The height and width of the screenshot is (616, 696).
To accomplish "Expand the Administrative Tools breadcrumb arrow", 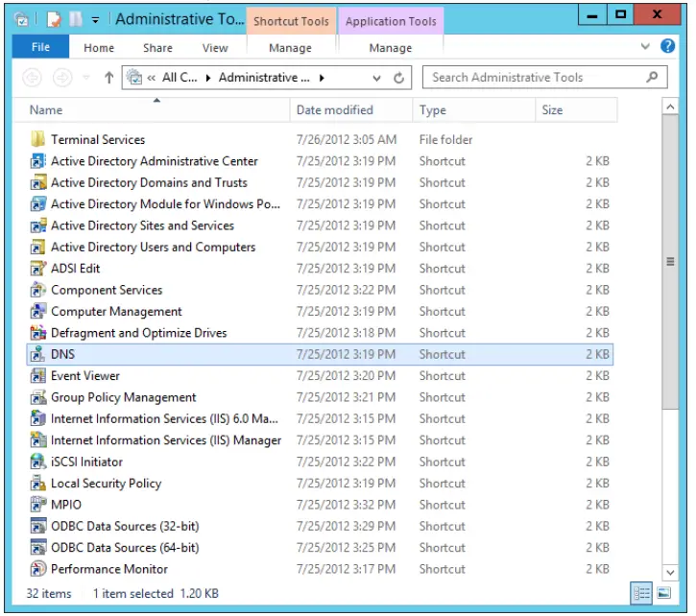I will pos(322,78).
